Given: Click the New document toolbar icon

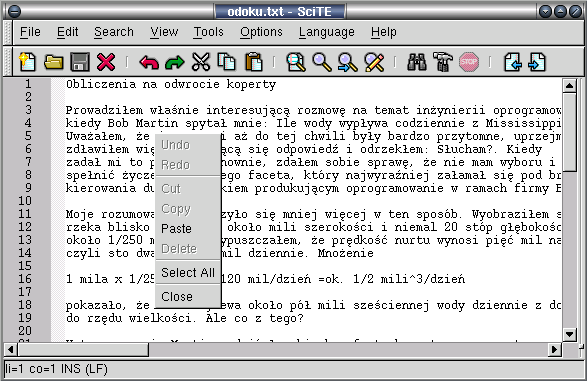Looking at the screenshot, I should tap(28, 62).
